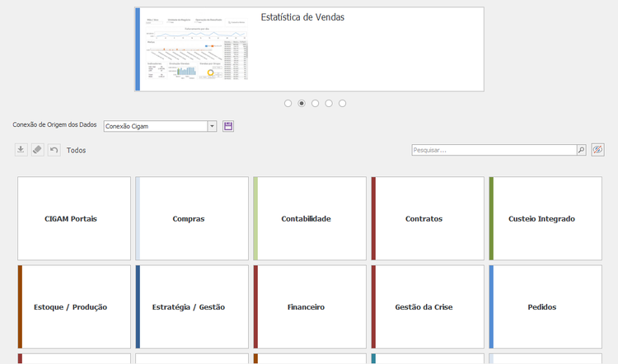Open the Contabilidade tile
This screenshot has height=364, width=618.
pos(310,218)
